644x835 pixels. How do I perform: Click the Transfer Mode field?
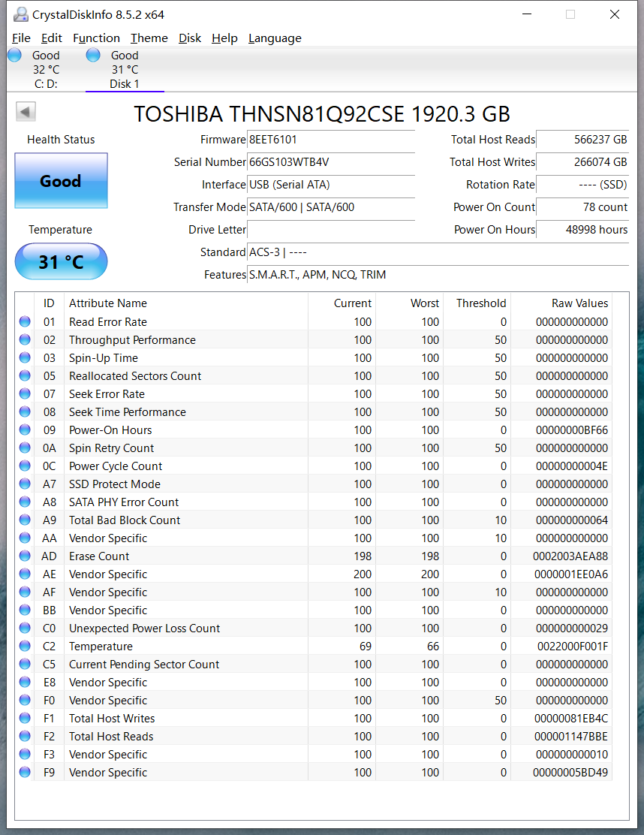[x=330, y=207]
